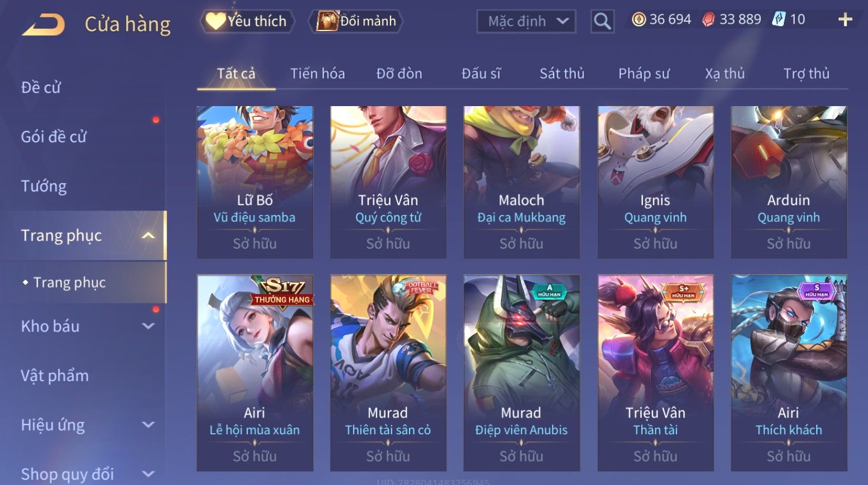
Task: Open the search magnifier icon
Action: (602, 21)
